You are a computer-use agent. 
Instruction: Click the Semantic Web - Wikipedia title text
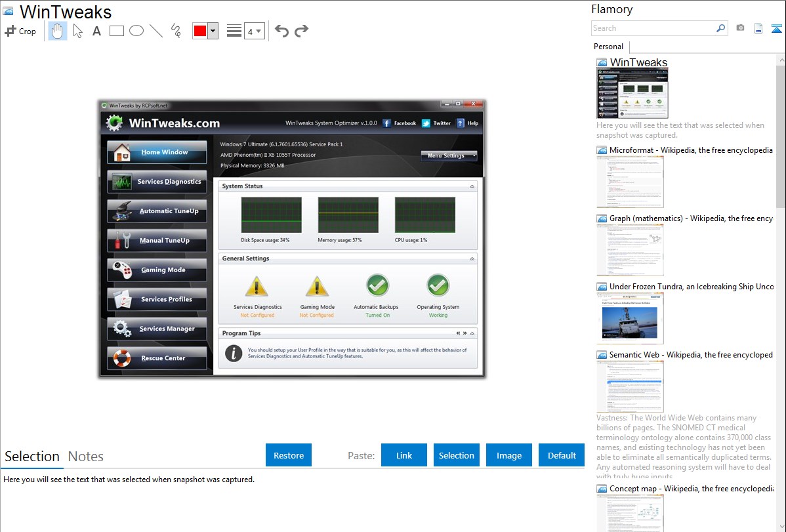[x=691, y=354]
